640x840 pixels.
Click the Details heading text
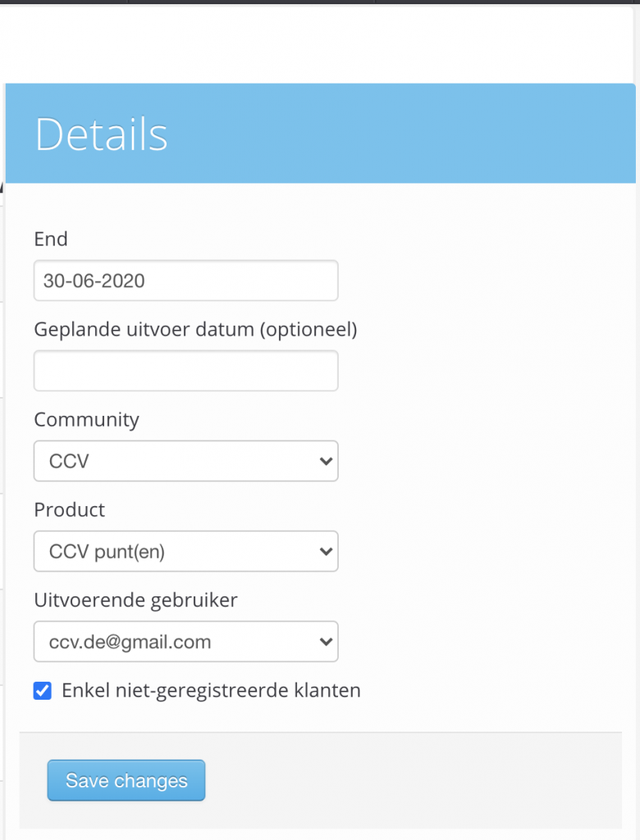(101, 134)
